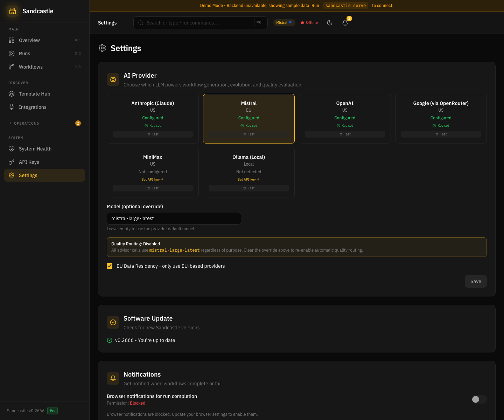504x420 pixels.
Task: Select the Google (via OpenRouter) provider card
Action: pyautogui.click(x=441, y=119)
